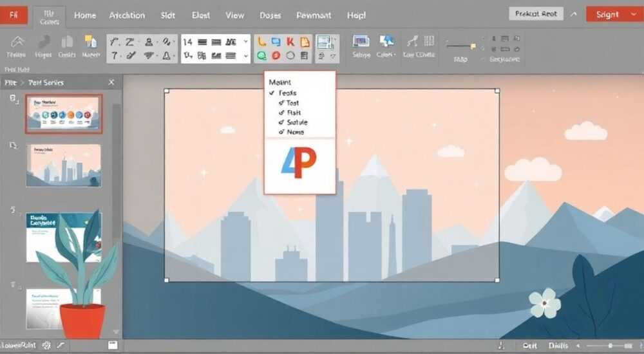Select the first slide thumbnail with colored circles

(64, 114)
